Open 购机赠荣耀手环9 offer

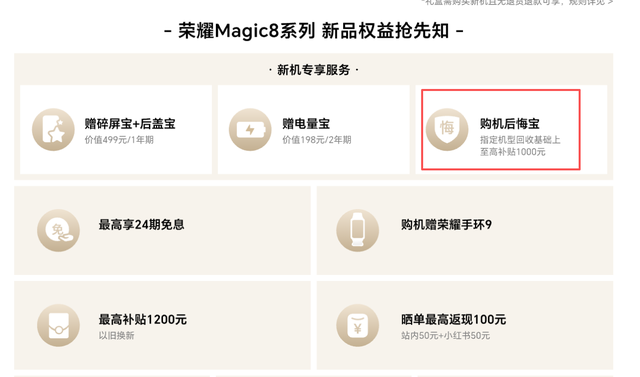tap(465, 231)
